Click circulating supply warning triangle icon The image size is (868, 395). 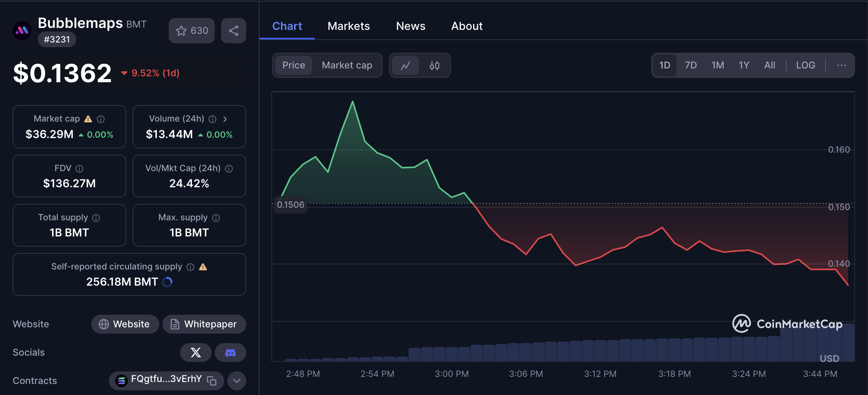coord(203,267)
